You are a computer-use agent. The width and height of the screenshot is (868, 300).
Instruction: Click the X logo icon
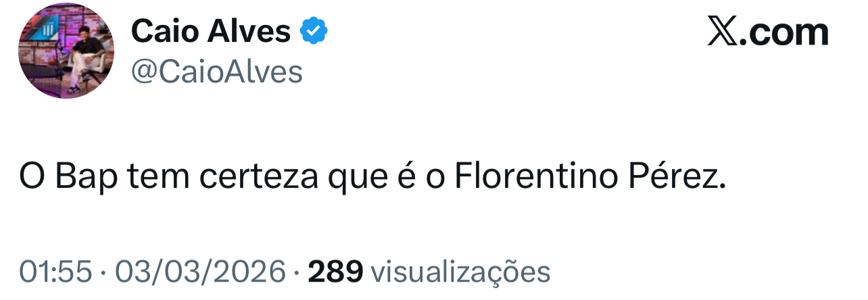pos(723,32)
